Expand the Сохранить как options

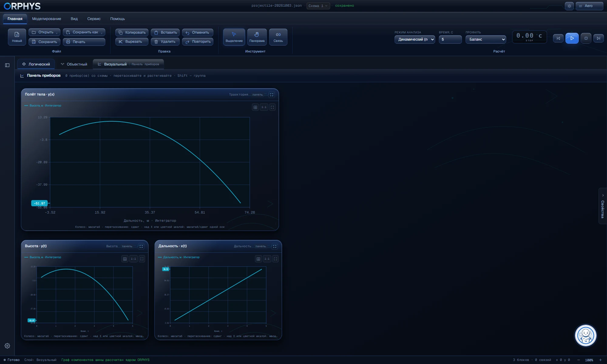102,32
